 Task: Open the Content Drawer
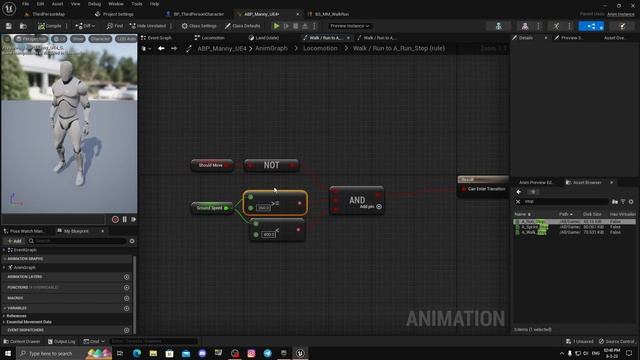(22, 341)
